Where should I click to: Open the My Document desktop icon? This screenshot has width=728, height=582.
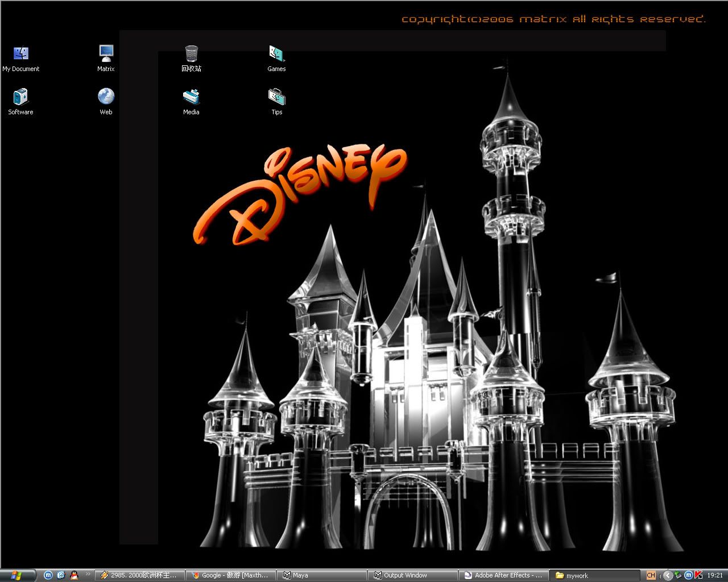(x=21, y=59)
